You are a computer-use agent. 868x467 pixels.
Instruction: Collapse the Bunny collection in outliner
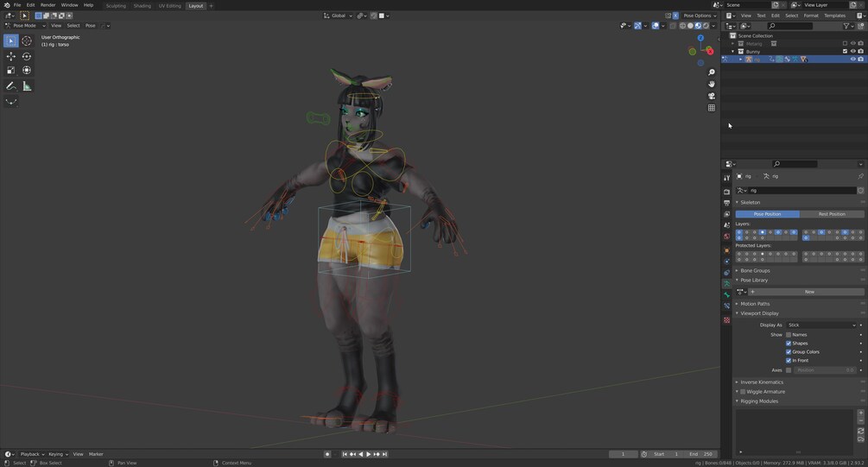733,52
